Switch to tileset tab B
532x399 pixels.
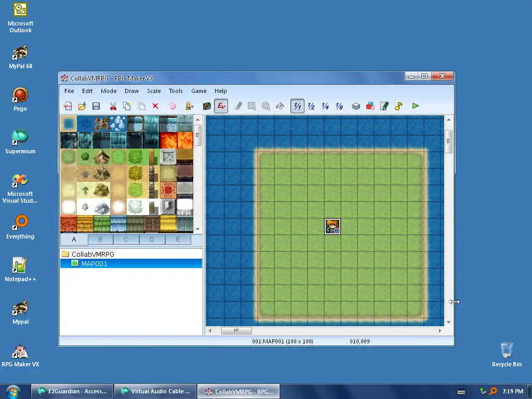click(x=100, y=239)
